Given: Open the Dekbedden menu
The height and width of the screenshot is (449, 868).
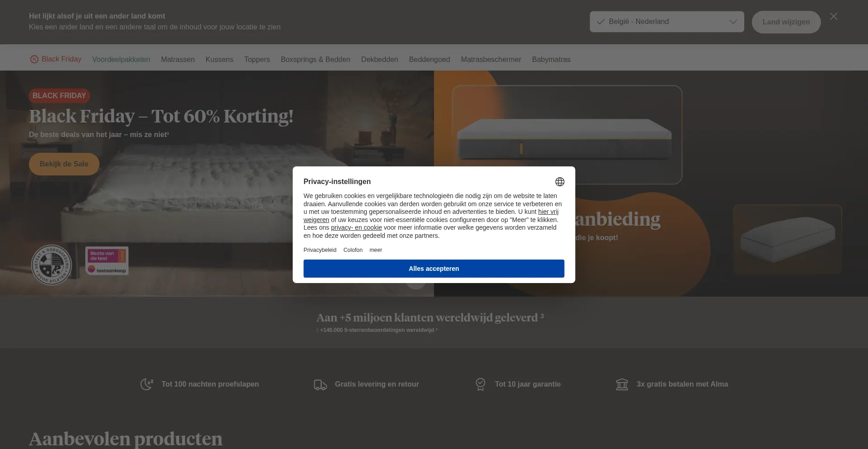Looking at the screenshot, I should click(380, 60).
